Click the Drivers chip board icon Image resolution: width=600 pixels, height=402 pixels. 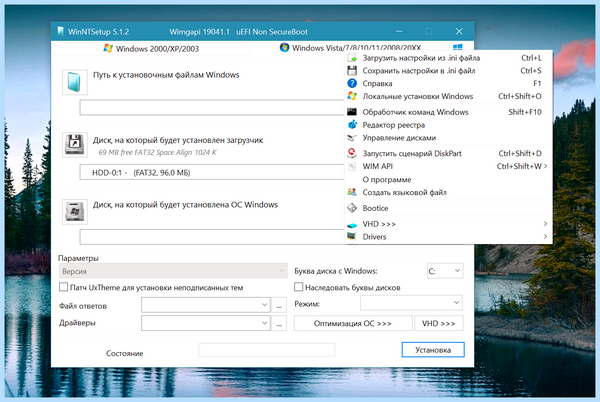(x=352, y=236)
